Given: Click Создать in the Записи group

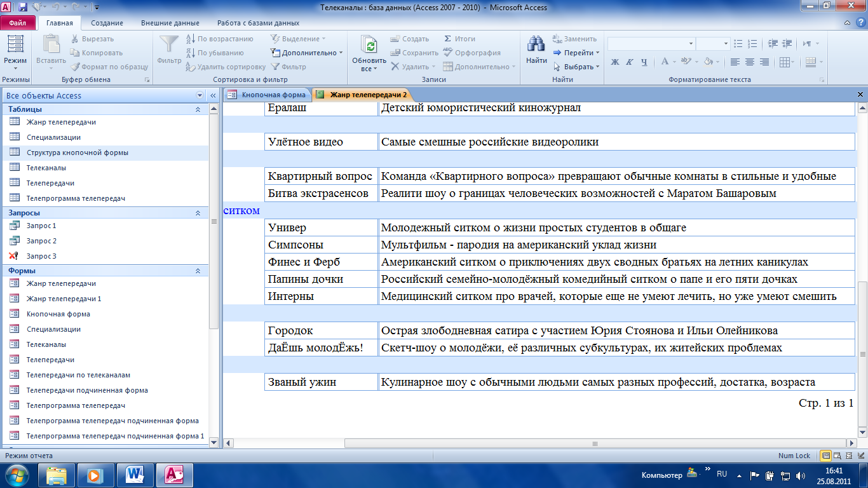Looking at the screenshot, I should tap(409, 39).
